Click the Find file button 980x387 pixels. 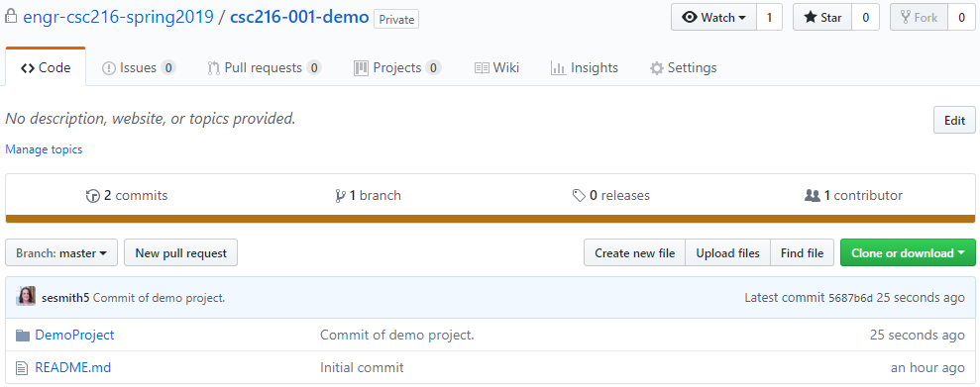[803, 252]
